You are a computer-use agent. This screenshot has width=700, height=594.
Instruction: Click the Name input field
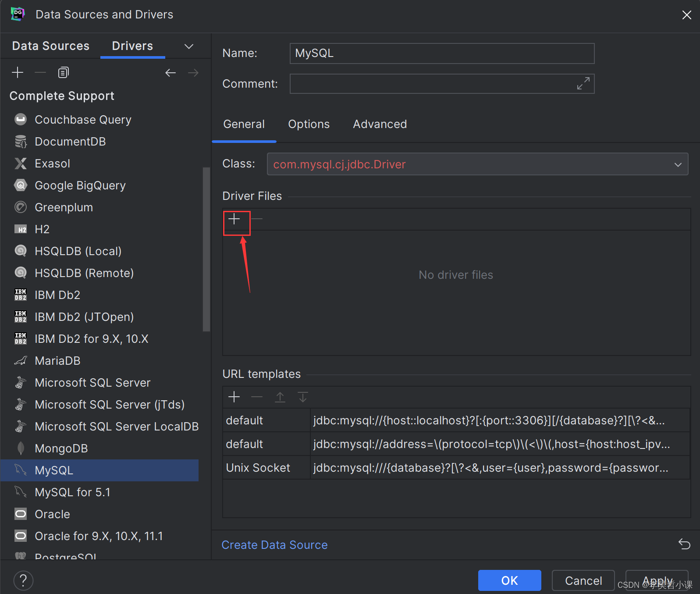click(442, 53)
